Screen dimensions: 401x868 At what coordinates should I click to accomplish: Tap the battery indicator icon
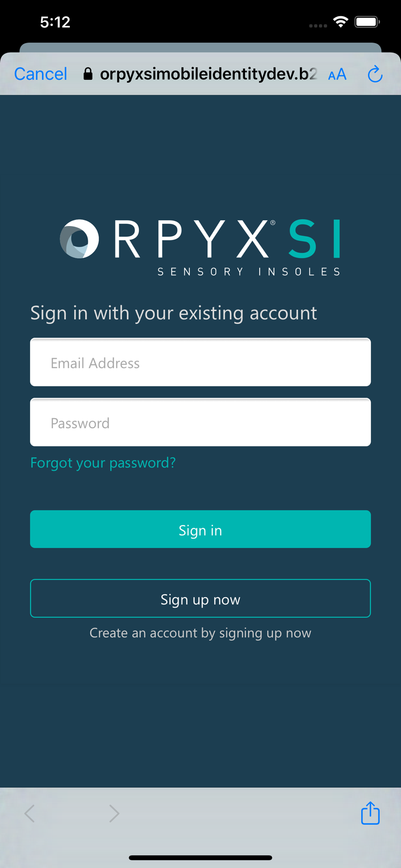coord(367,22)
